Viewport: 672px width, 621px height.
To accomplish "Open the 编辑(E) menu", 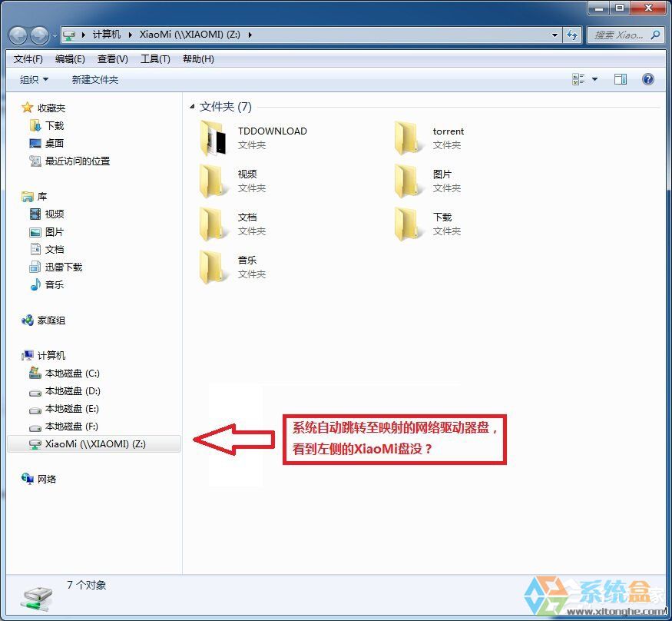I will pyautogui.click(x=70, y=58).
